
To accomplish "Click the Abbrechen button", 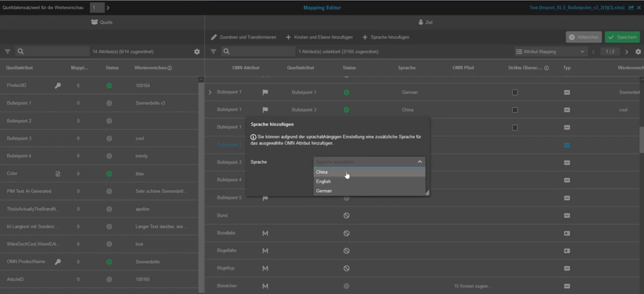I will click(584, 37).
